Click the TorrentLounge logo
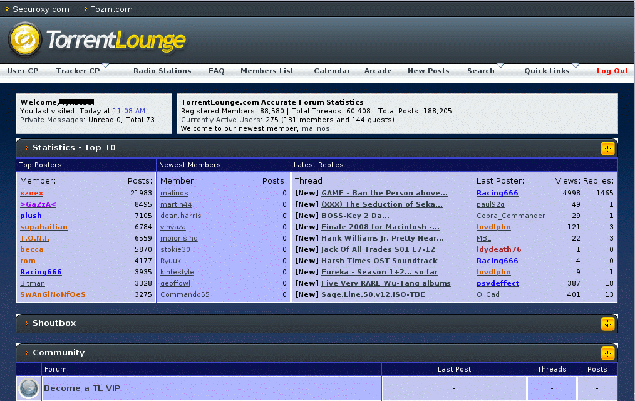Image resolution: width=635 pixels, height=401 pixels. point(97,40)
